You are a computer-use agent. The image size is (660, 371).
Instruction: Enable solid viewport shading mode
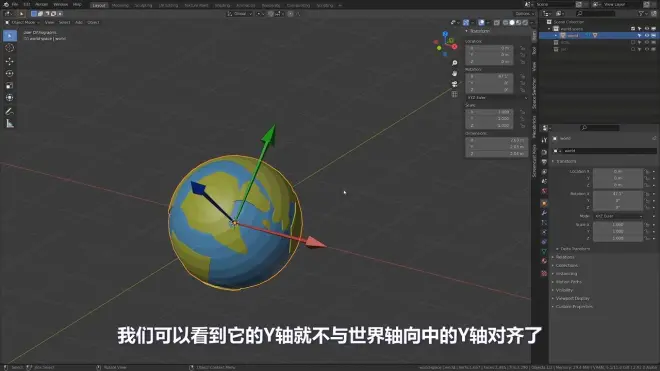pyautogui.click(x=512, y=23)
